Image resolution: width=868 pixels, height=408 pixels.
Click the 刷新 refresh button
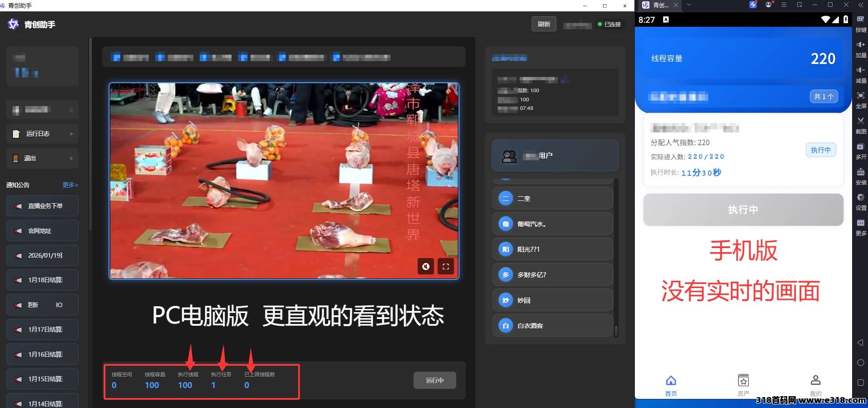(544, 24)
